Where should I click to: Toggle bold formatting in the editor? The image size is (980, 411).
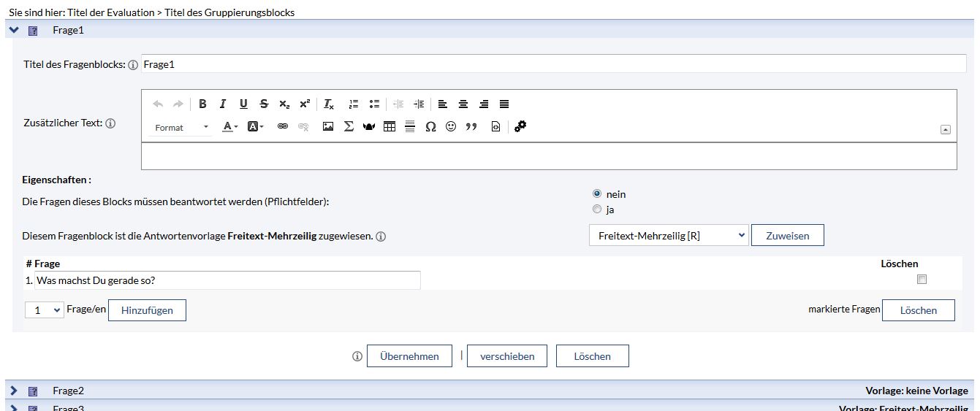[x=202, y=104]
